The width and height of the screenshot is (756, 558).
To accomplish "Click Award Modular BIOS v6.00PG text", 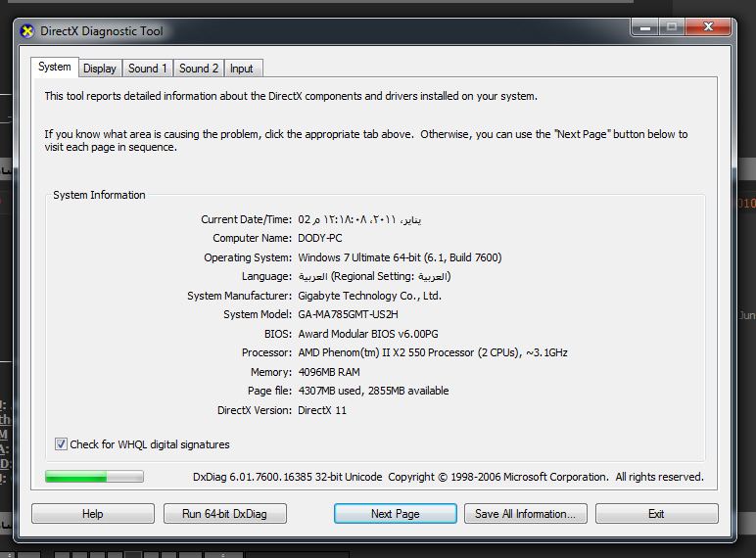I will coord(368,334).
